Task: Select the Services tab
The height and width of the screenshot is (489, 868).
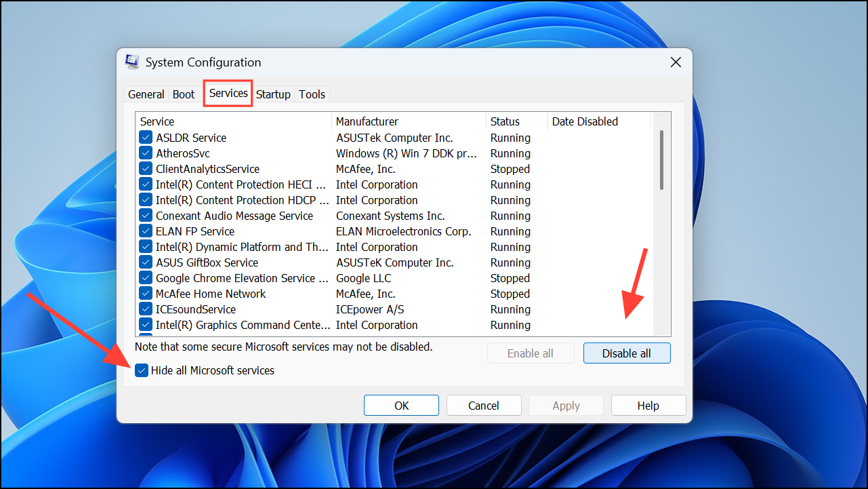Action: (227, 94)
